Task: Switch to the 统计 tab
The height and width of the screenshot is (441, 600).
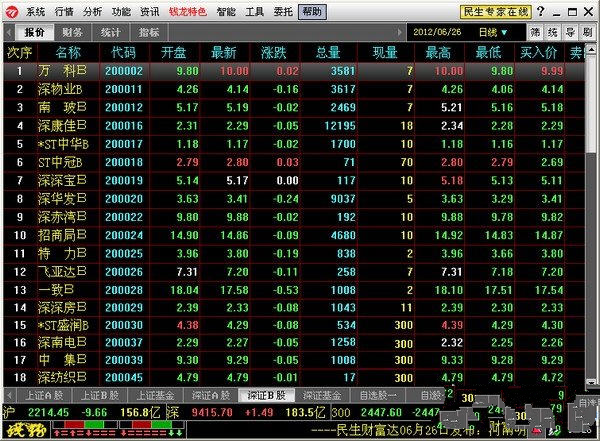Action: point(111,33)
